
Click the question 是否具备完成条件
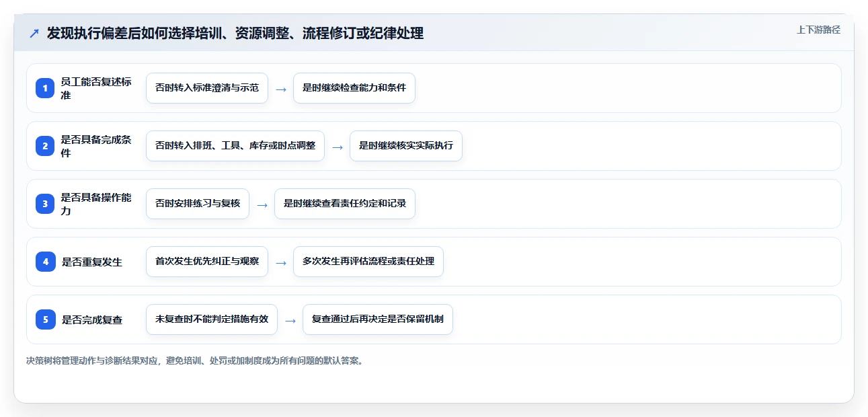pyautogui.click(x=96, y=146)
